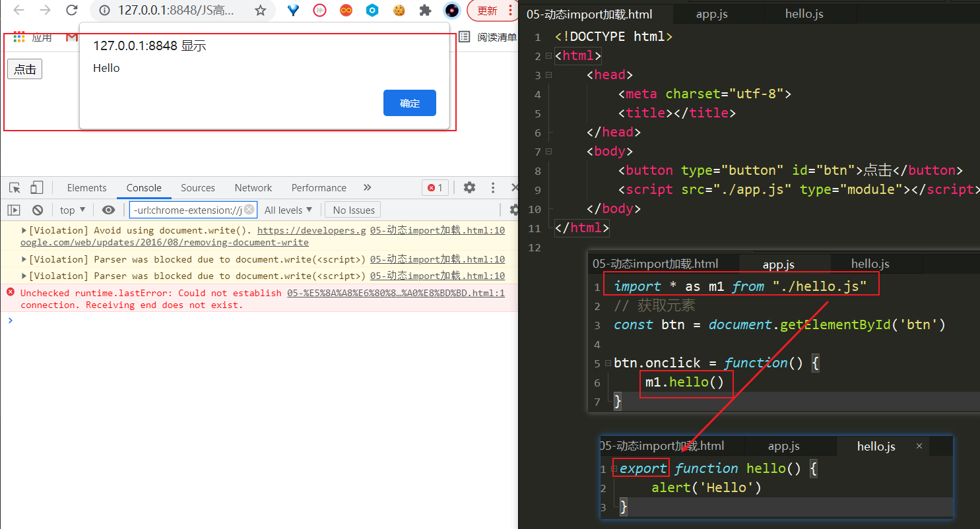
Task: Click the 点击 button on the page
Action: point(25,69)
